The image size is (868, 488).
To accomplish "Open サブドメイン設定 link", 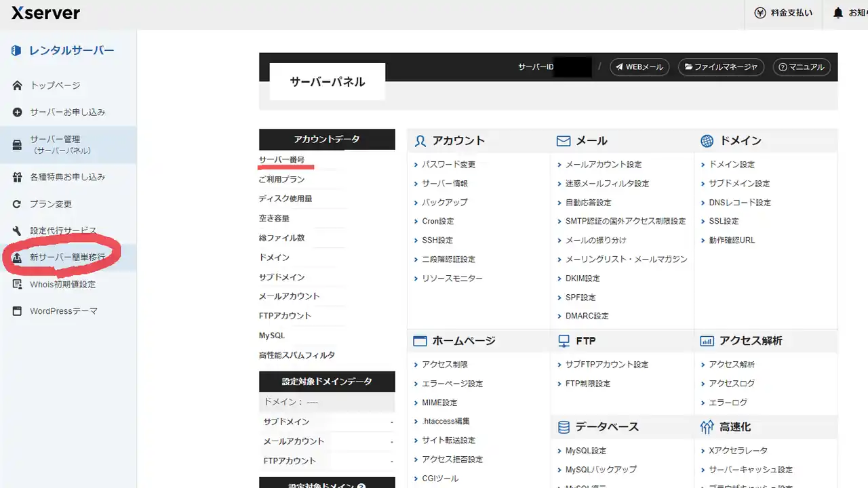I will coord(739,184).
